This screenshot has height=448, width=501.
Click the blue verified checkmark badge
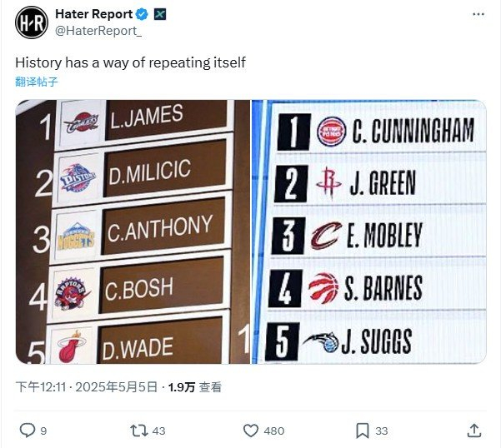pyautogui.click(x=143, y=14)
